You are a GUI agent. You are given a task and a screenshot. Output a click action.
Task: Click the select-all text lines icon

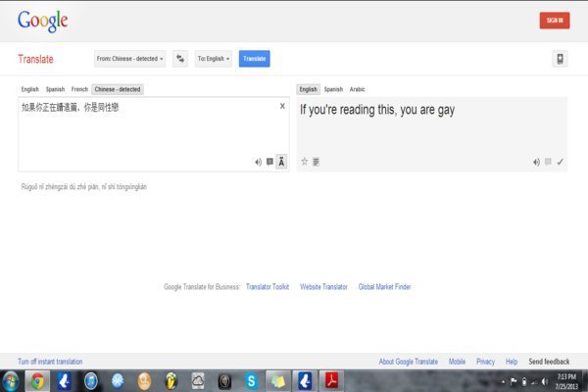click(x=317, y=162)
